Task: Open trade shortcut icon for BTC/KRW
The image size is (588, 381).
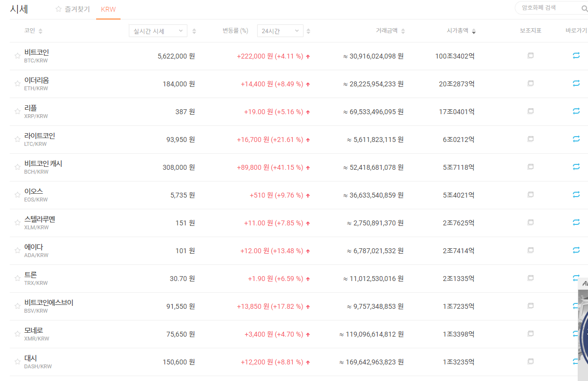Action: coord(576,56)
